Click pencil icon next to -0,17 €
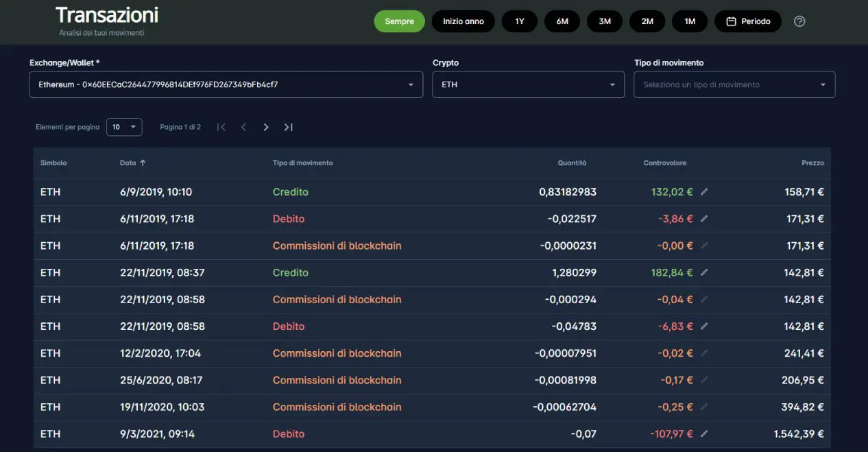 click(x=704, y=380)
